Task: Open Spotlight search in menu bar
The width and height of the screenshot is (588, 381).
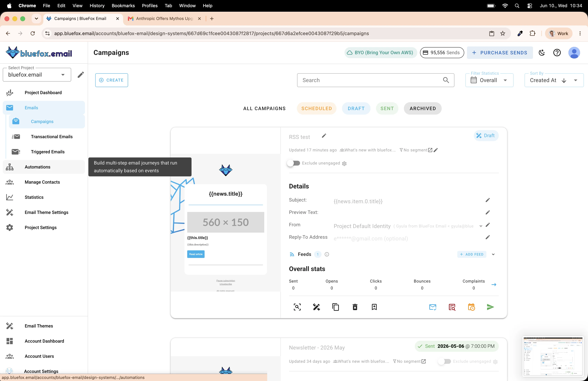Action: coord(517,6)
